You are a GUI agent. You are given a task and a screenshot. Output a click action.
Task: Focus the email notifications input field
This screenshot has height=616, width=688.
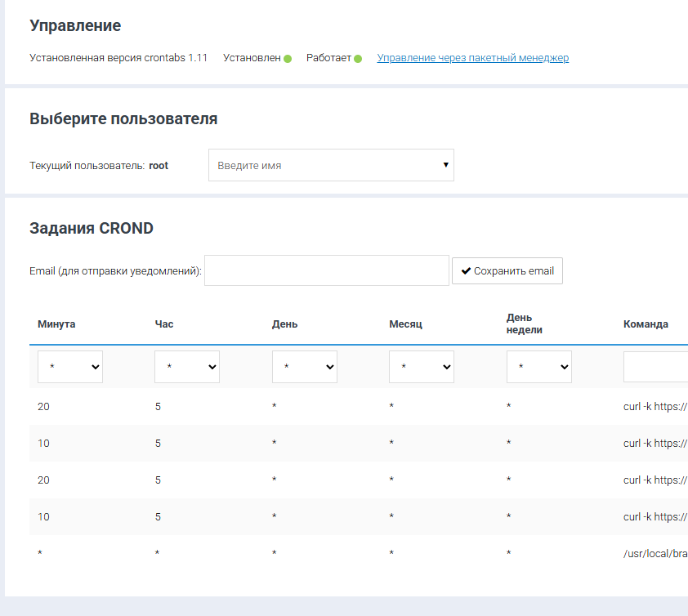(326, 270)
